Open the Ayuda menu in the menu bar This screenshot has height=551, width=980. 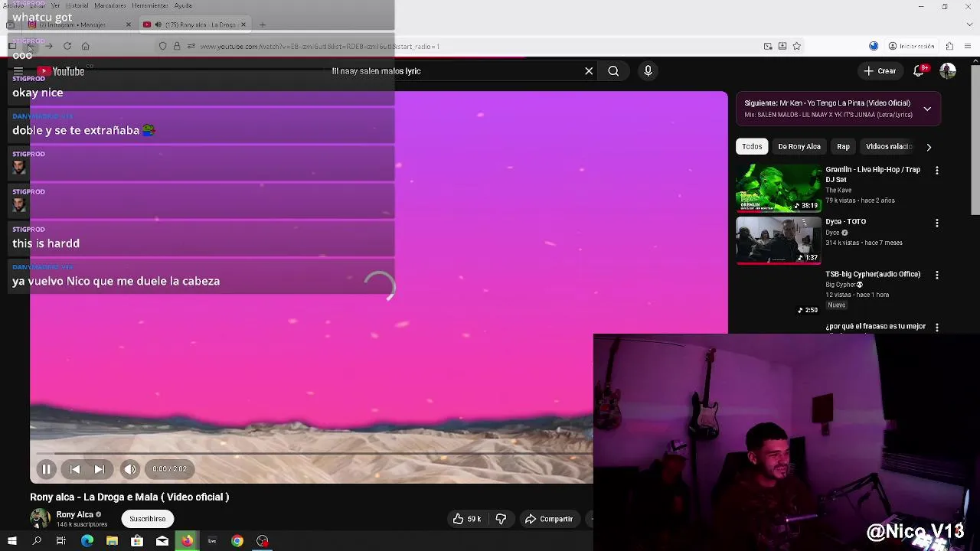(x=183, y=5)
